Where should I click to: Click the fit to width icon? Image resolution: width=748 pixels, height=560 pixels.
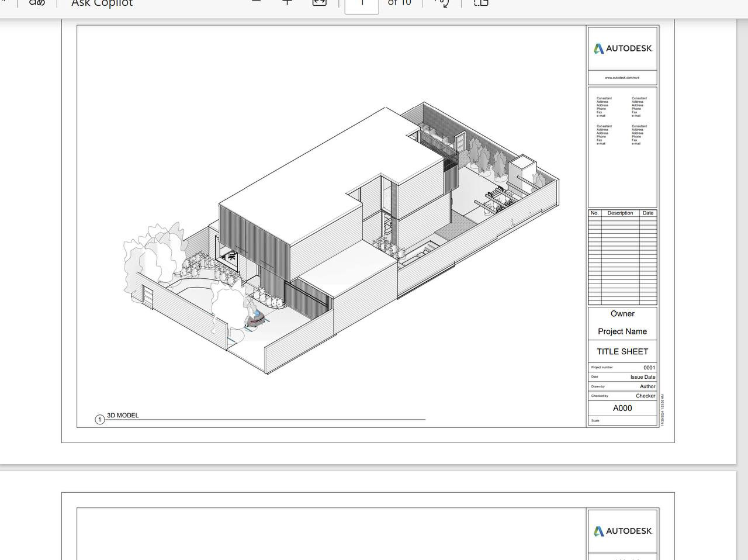click(x=319, y=2)
